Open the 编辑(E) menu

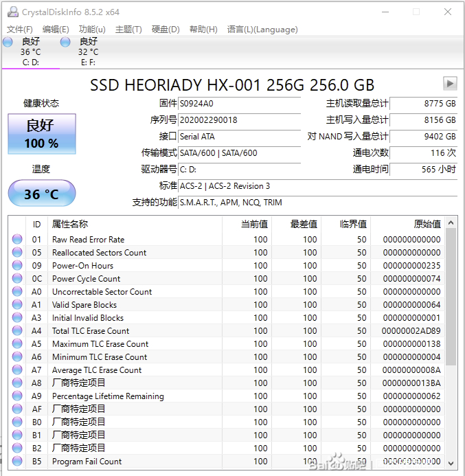56,30
